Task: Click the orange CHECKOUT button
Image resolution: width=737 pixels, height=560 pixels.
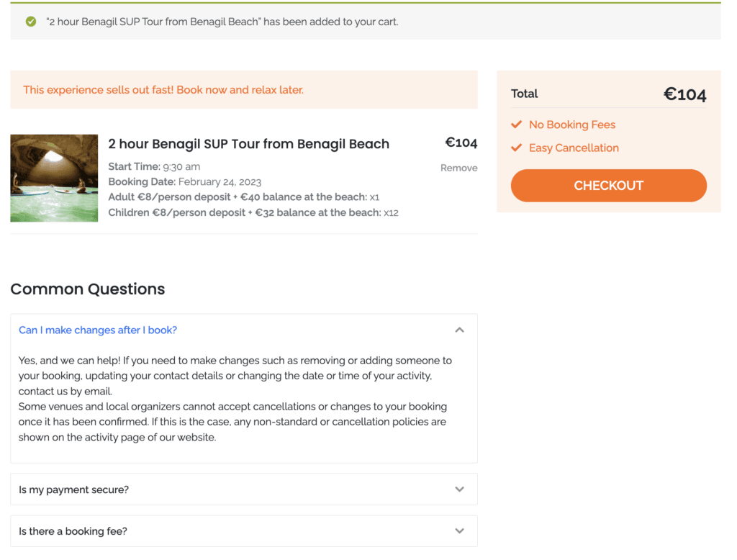Action: 609,186
